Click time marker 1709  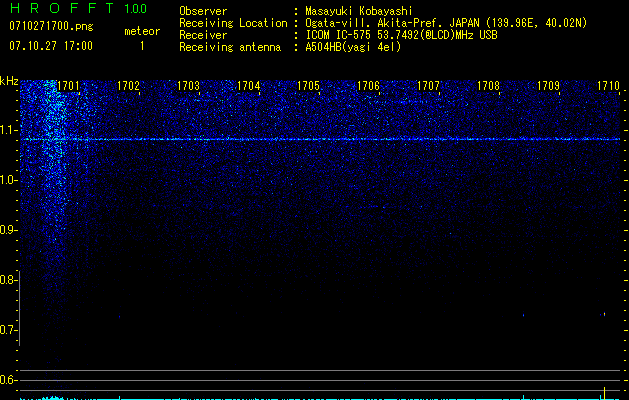pos(548,86)
